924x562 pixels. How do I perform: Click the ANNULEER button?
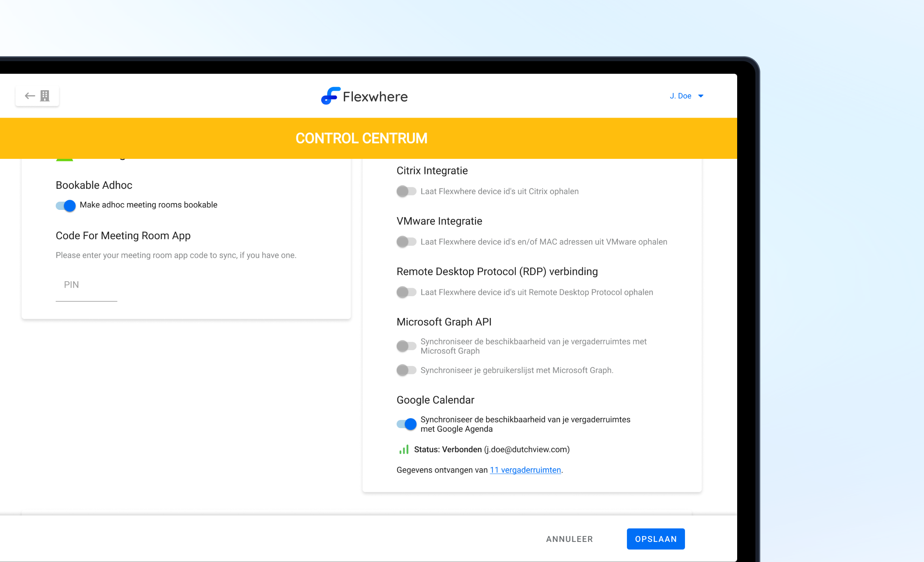pos(569,539)
